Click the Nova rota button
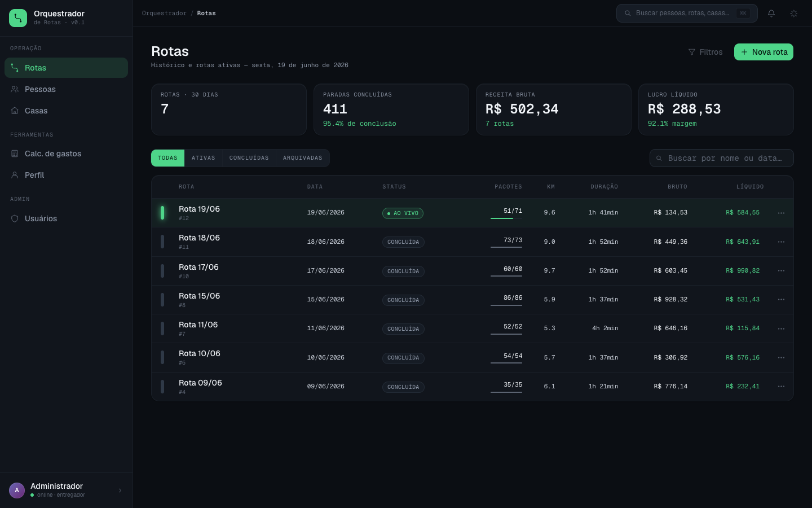 pos(764,52)
